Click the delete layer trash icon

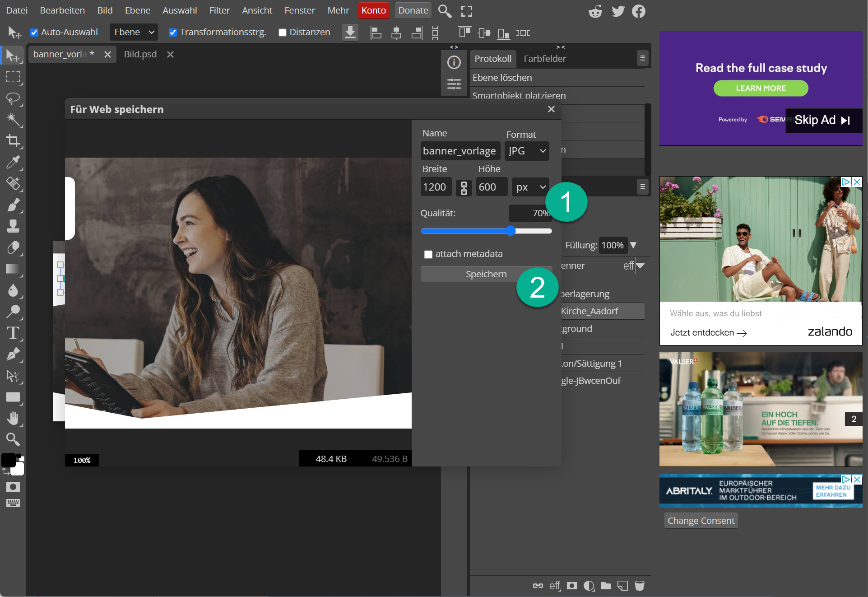point(639,586)
